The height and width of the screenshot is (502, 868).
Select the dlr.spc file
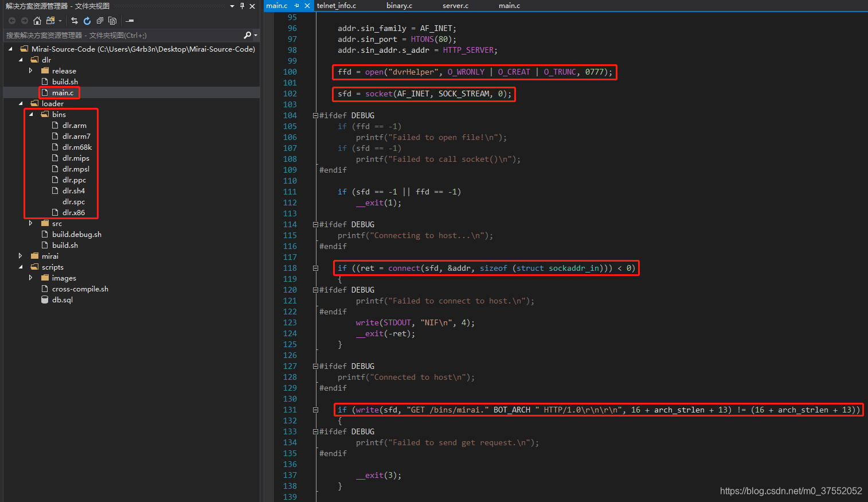pyautogui.click(x=73, y=202)
